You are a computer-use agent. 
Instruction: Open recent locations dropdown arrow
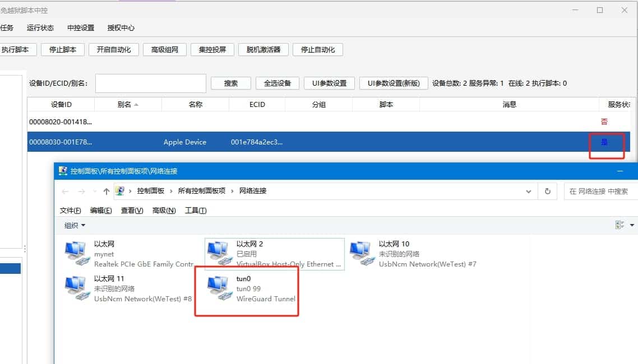pos(94,192)
